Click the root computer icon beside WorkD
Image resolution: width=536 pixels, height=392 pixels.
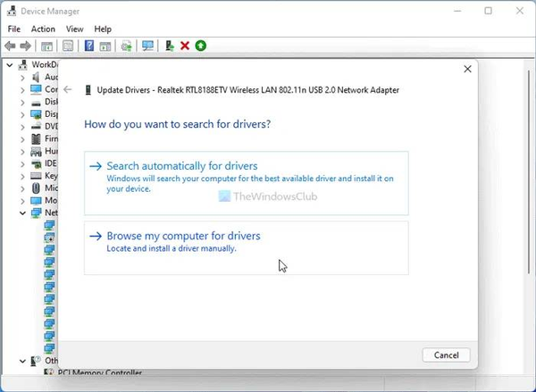click(x=23, y=64)
